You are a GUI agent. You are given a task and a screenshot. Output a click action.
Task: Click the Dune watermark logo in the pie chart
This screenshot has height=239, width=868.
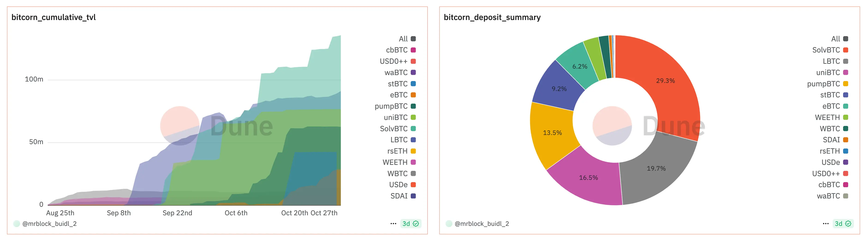pyautogui.click(x=612, y=126)
